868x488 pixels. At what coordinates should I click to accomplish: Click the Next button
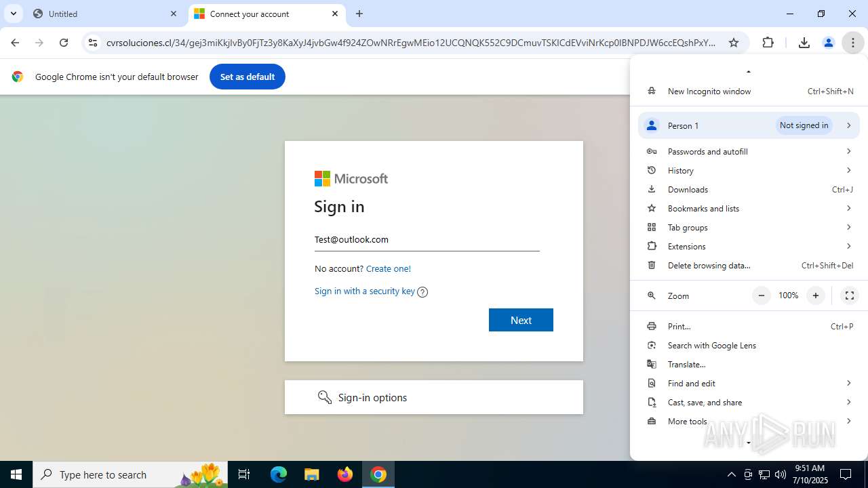[521, 320]
